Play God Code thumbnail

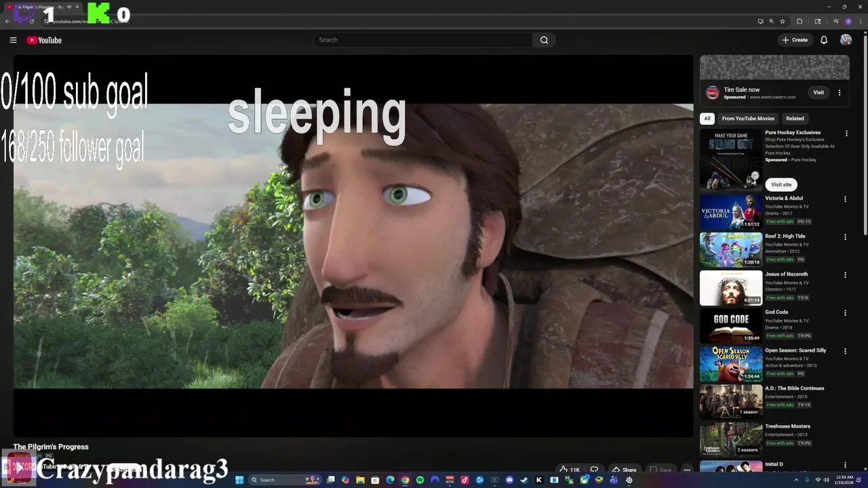pyautogui.click(x=731, y=325)
